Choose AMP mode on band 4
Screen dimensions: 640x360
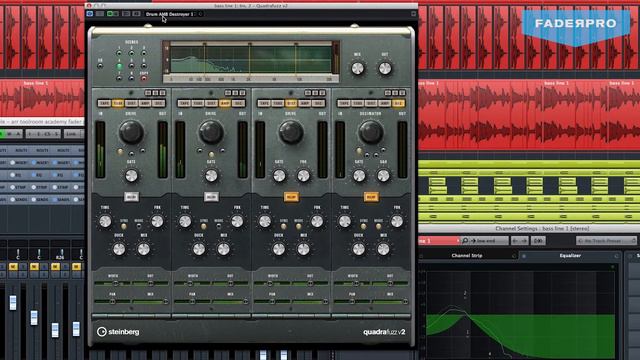click(x=385, y=103)
